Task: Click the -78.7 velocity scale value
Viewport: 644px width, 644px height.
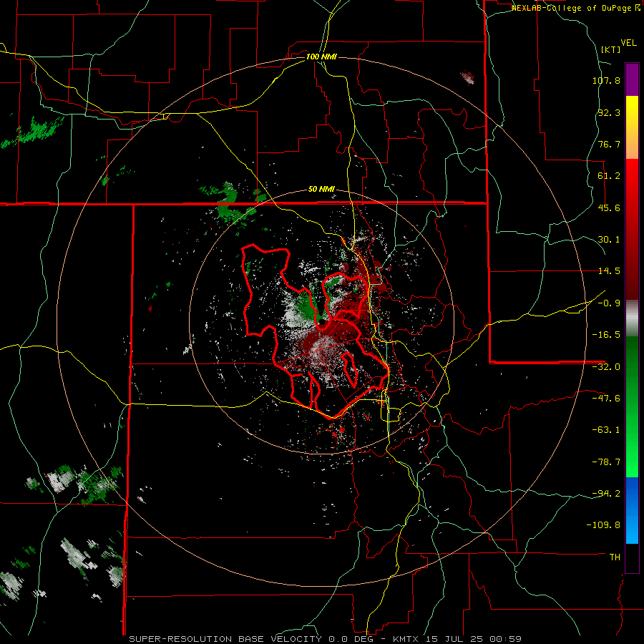Action: pyautogui.click(x=606, y=462)
